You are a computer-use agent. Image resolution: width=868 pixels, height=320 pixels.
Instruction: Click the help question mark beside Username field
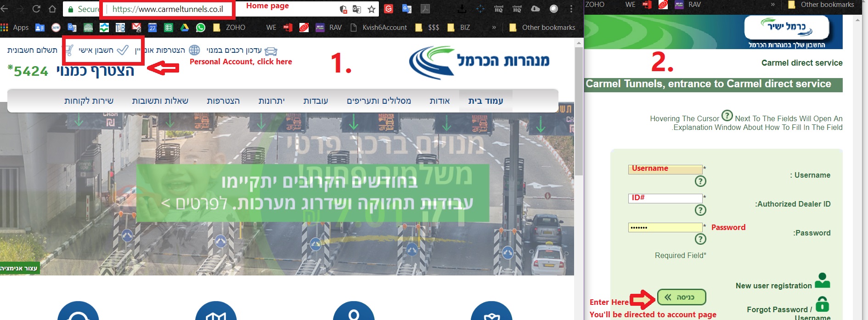click(700, 181)
